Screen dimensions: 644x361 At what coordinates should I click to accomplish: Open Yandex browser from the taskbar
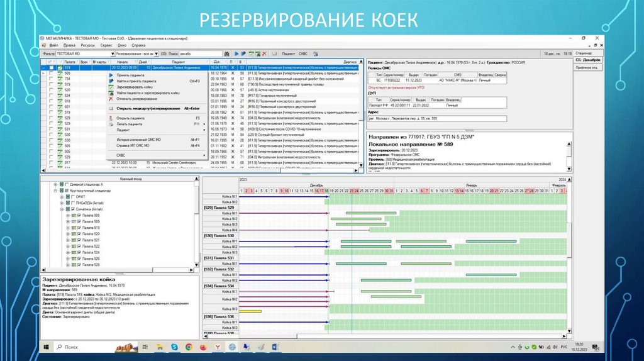218,347
